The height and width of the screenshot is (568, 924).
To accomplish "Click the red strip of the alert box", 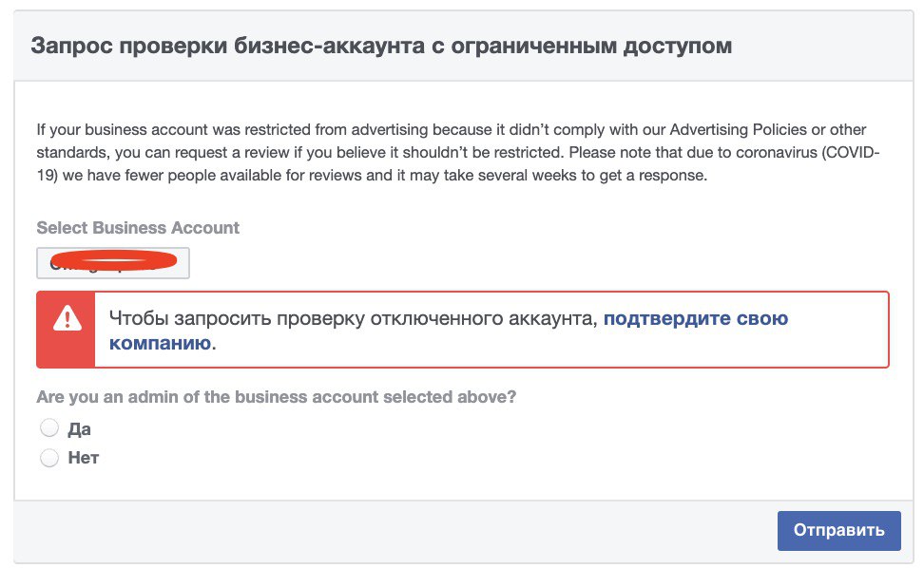I will pyautogui.click(x=66, y=330).
